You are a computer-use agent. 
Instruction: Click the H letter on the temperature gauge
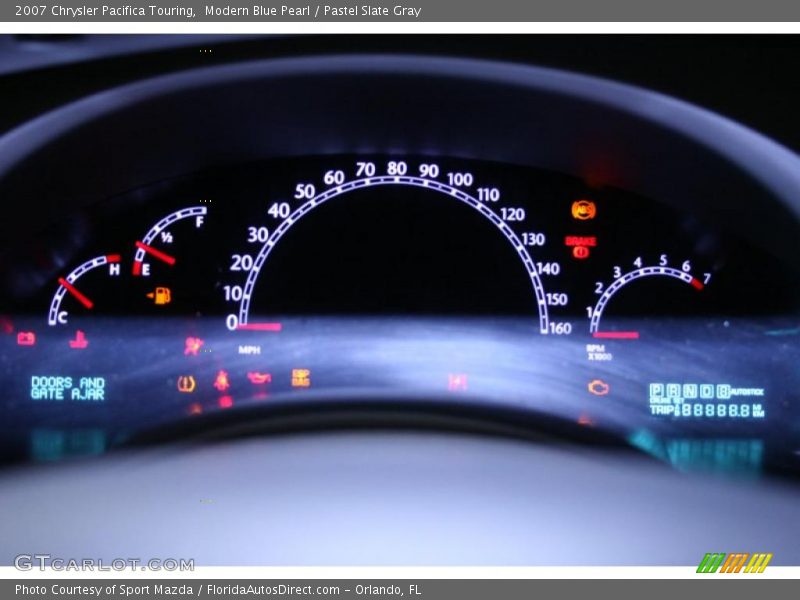click(115, 270)
